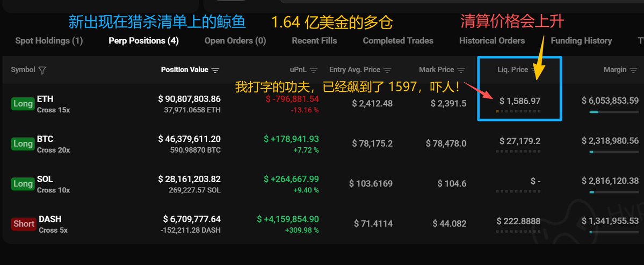Open the Open Orders (0) tab
The image size is (644, 265).
[x=235, y=41]
